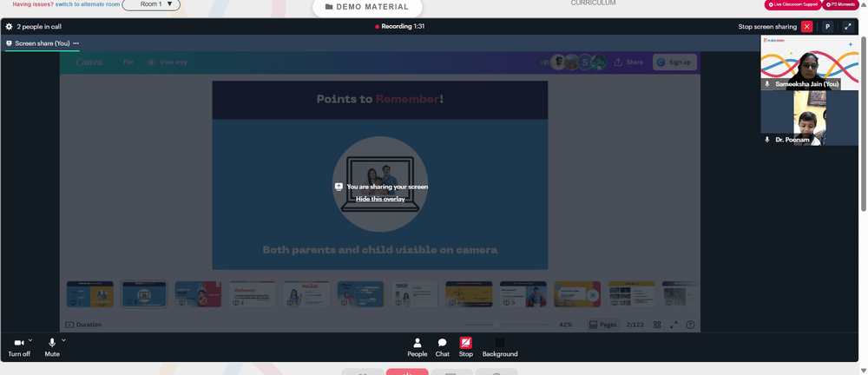Image resolution: width=868 pixels, height=375 pixels.
Task: Click red X to stop screen sharing
Action: point(806,27)
